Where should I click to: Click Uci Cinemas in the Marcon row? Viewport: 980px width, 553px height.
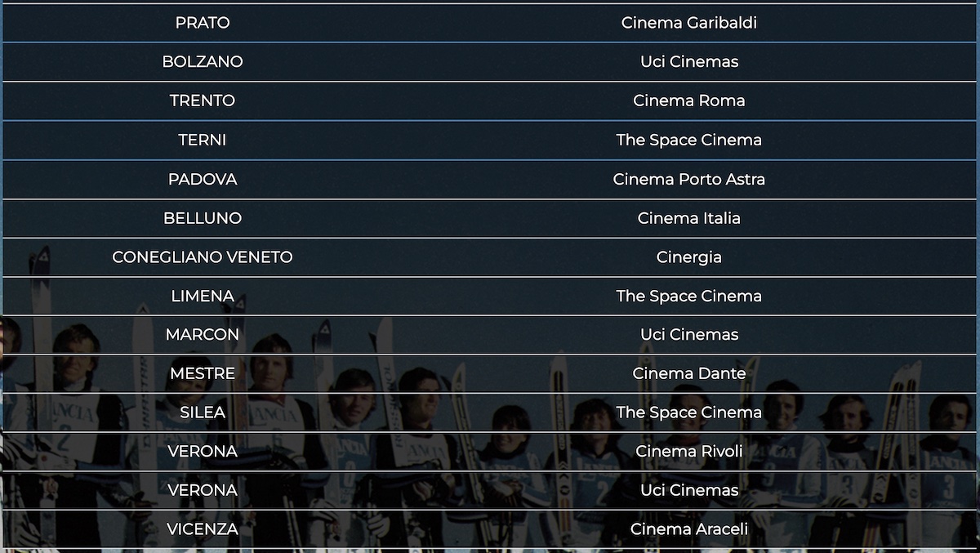pos(689,334)
